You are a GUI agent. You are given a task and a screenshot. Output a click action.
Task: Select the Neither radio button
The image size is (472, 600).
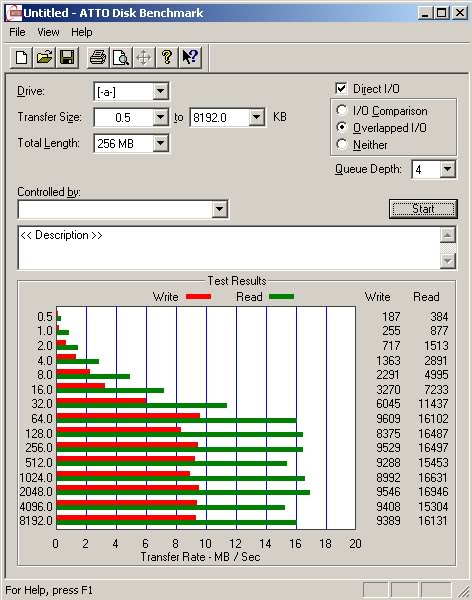[x=341, y=145]
